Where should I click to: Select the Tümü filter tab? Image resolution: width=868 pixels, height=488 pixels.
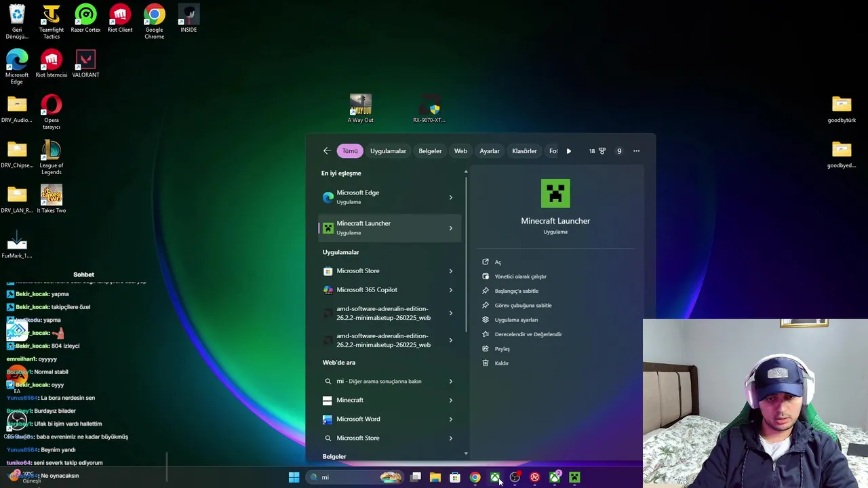[x=350, y=151]
